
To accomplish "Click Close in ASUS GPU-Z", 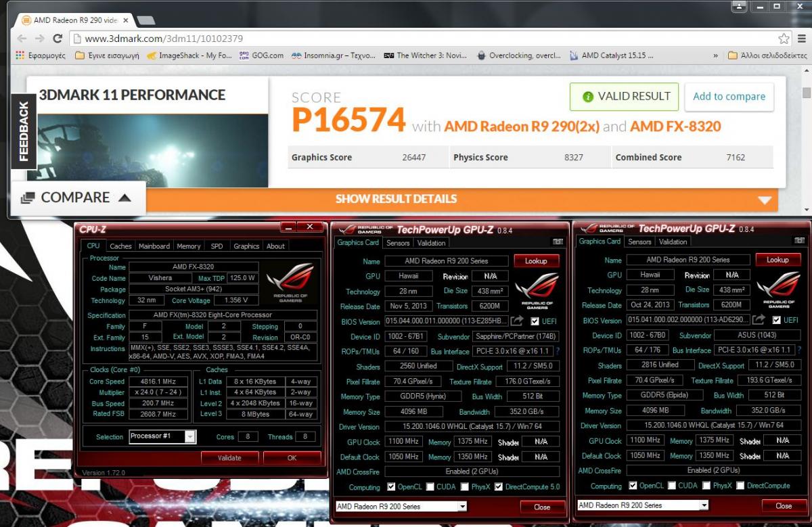I will (784, 505).
